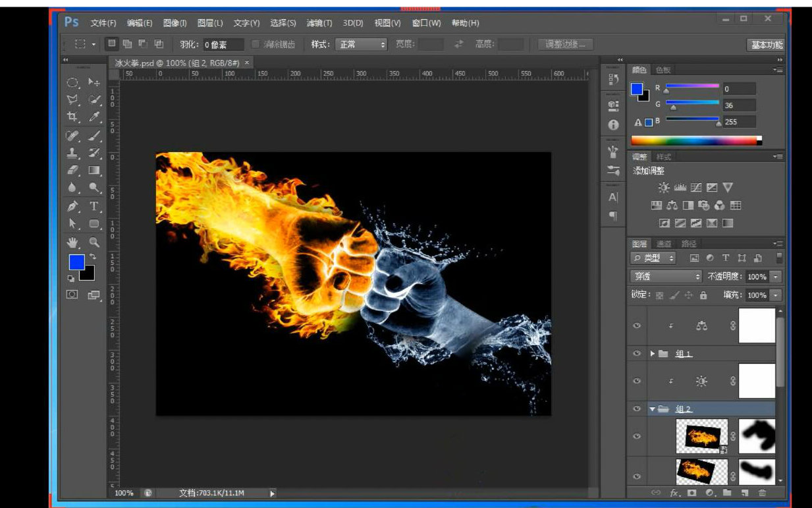812x508 pixels.
Task: Open the Character panel icon
Action: click(613, 196)
